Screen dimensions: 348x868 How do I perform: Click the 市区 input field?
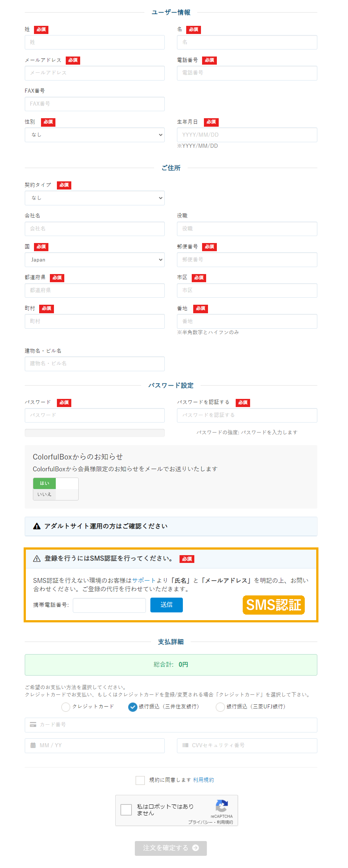point(247,290)
